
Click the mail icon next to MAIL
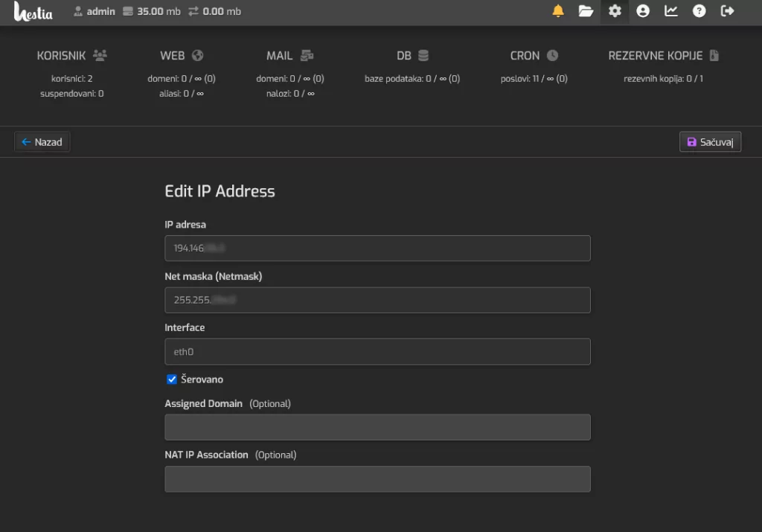coord(307,55)
